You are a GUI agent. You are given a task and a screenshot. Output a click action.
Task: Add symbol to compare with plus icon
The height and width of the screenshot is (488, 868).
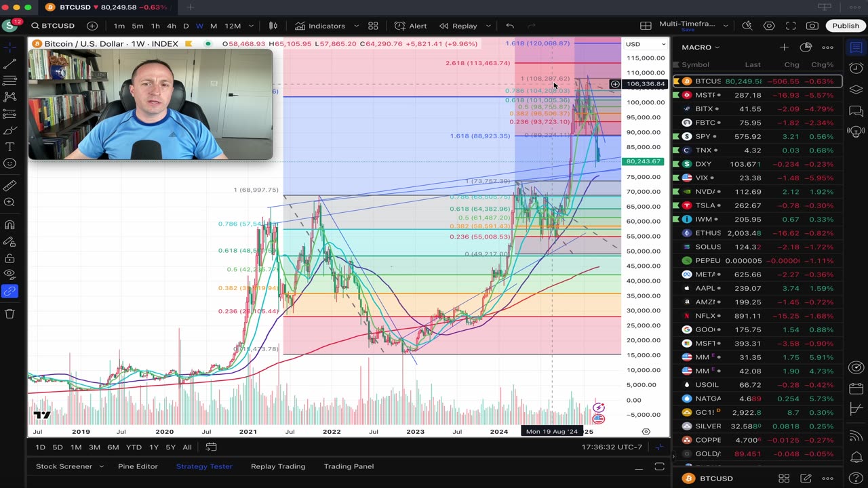click(92, 26)
